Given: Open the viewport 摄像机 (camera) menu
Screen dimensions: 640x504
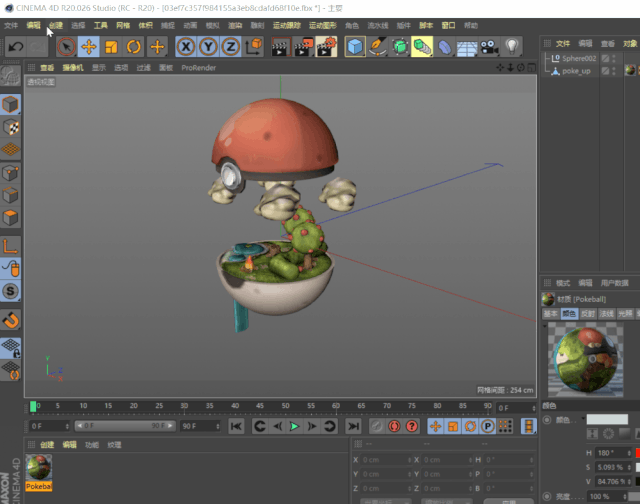Looking at the screenshot, I should (x=73, y=68).
